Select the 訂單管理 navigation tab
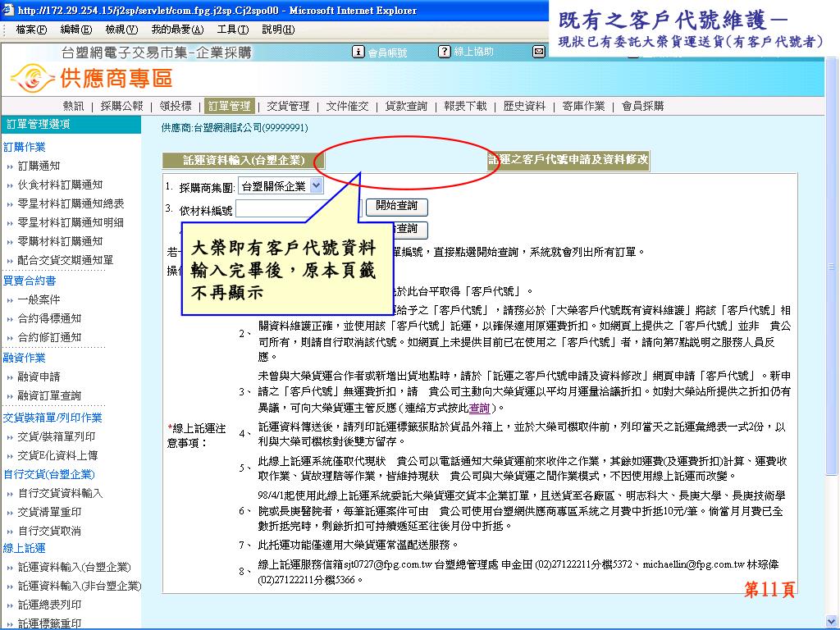The width and height of the screenshot is (840, 630). point(230,106)
